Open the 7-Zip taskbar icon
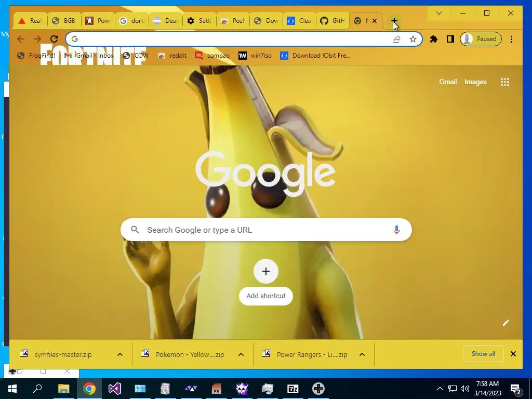532x399 pixels. click(293, 389)
